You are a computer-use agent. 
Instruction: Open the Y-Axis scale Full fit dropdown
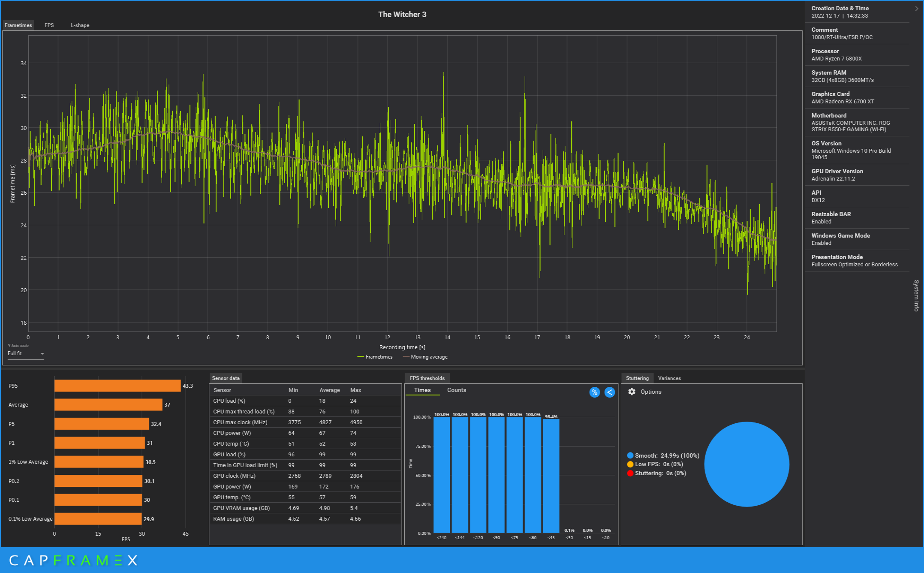(26, 353)
